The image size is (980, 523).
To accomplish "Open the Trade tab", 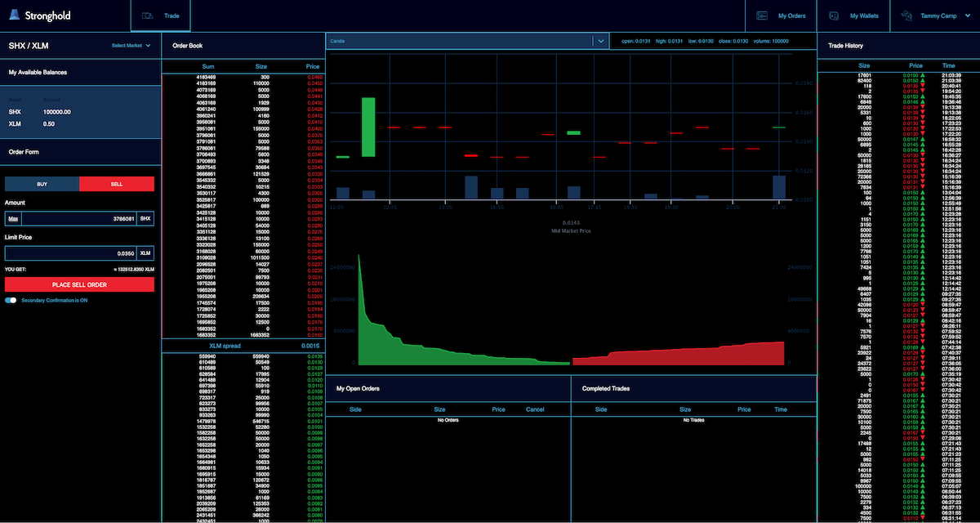I will click(160, 16).
